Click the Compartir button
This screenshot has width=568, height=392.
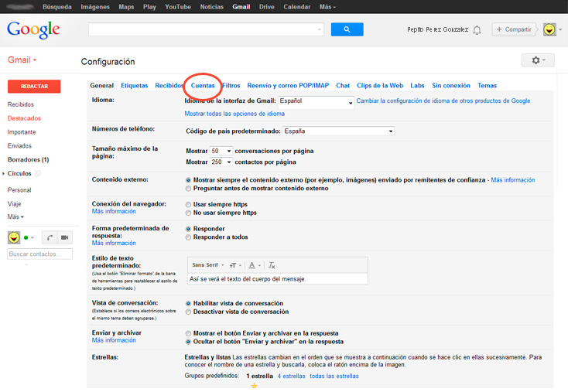tap(514, 29)
